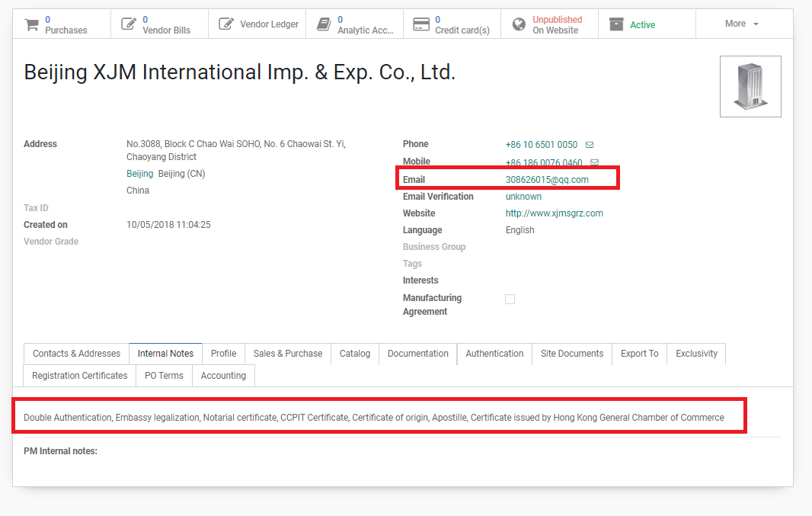The width and height of the screenshot is (812, 516).
Task: Click the Beijing city link
Action: click(x=140, y=174)
